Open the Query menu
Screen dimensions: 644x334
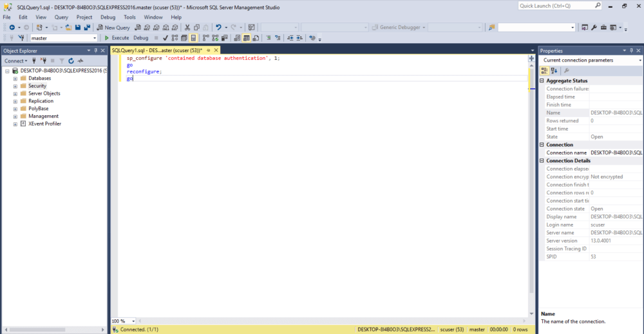coord(61,17)
